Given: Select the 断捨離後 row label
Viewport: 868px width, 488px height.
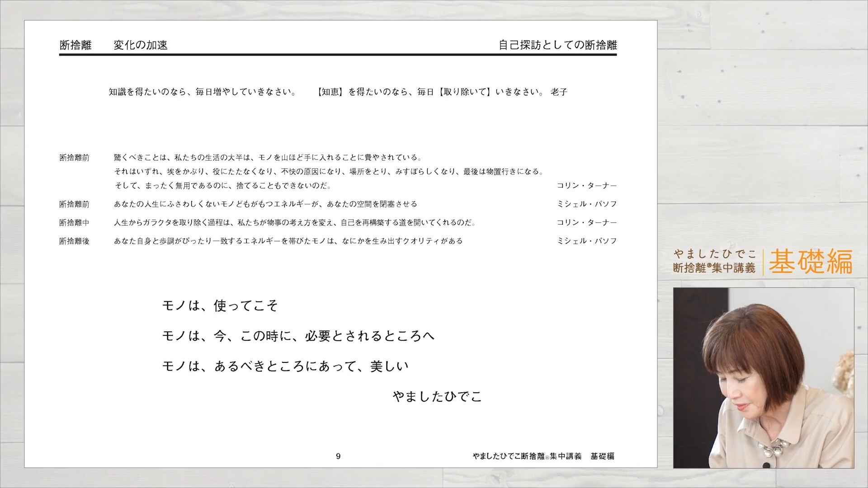Looking at the screenshot, I should click(74, 241).
